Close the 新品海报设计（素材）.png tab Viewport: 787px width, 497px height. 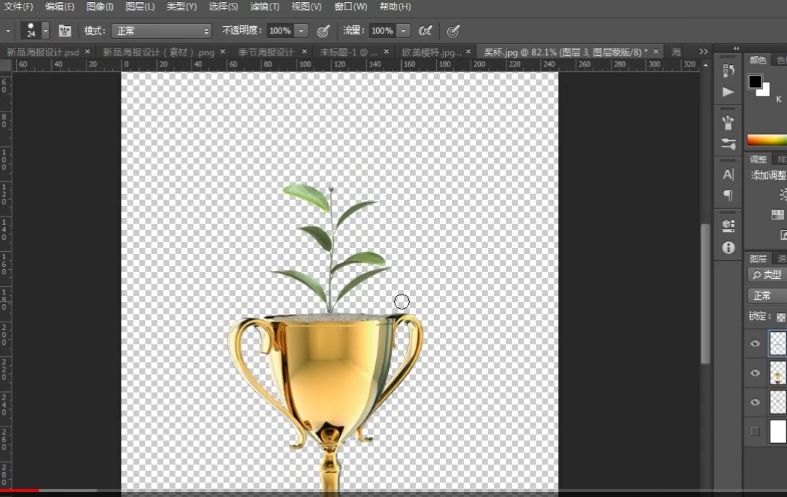click(223, 52)
